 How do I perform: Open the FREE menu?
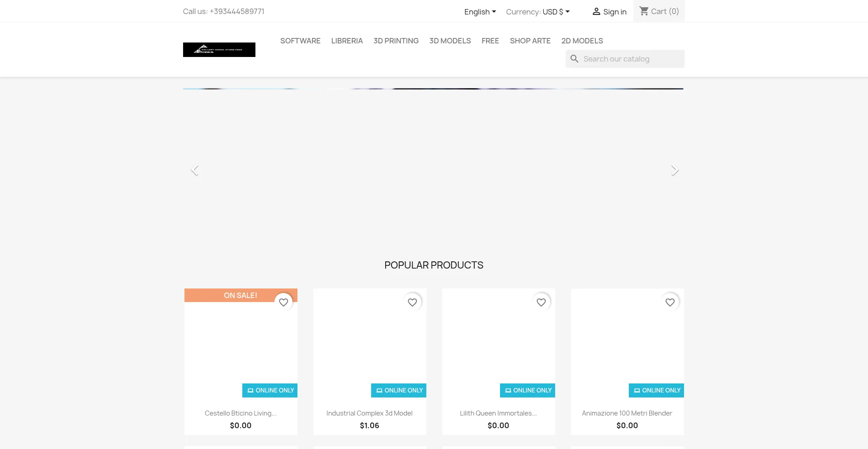click(490, 41)
